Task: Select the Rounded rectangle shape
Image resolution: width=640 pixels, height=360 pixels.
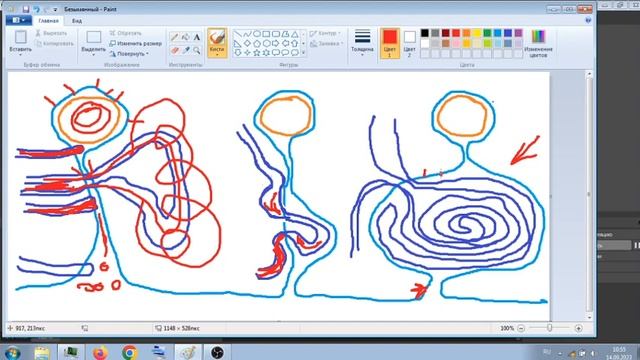Action: pos(276,34)
